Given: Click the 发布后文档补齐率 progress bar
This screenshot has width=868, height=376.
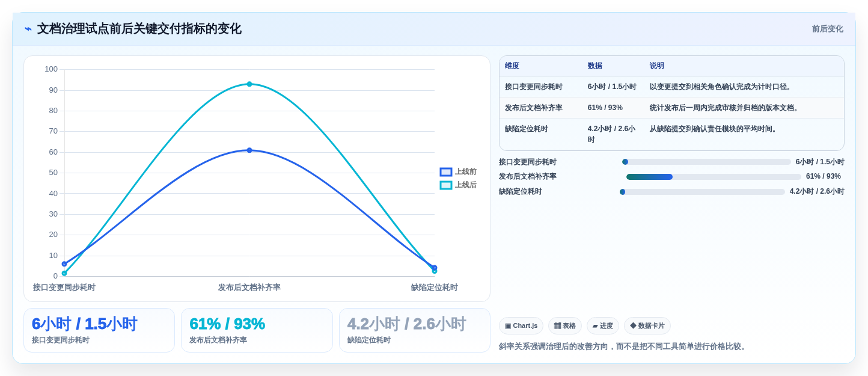Looking at the screenshot, I should point(714,177).
